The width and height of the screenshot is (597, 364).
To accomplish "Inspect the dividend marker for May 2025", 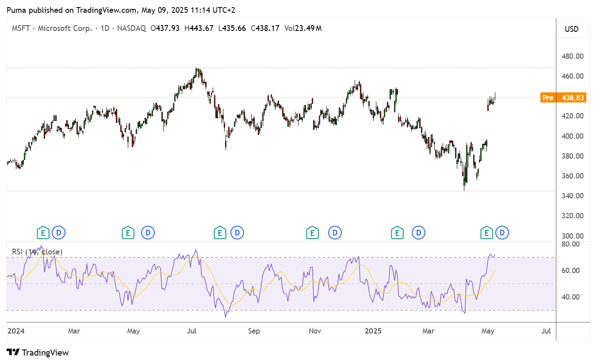I will pos(502,232).
